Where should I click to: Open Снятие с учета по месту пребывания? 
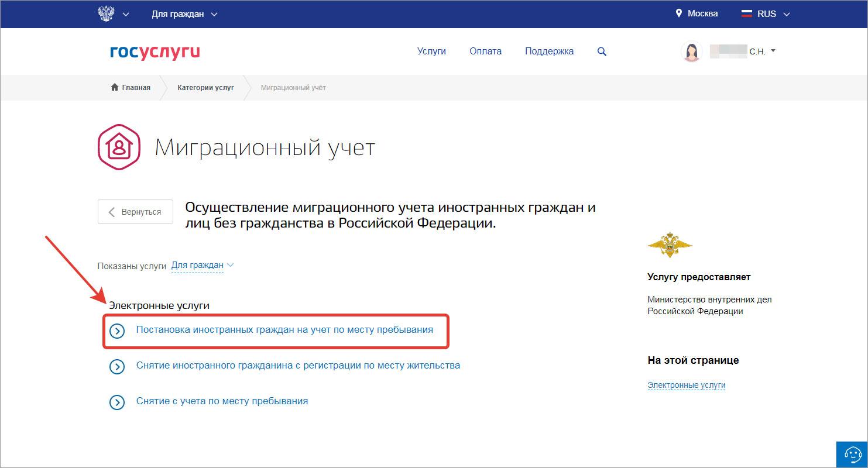(x=222, y=401)
